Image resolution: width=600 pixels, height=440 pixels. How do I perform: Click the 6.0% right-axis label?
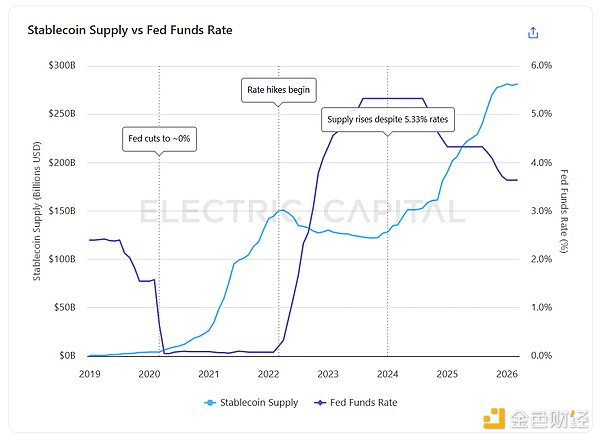[539, 65]
